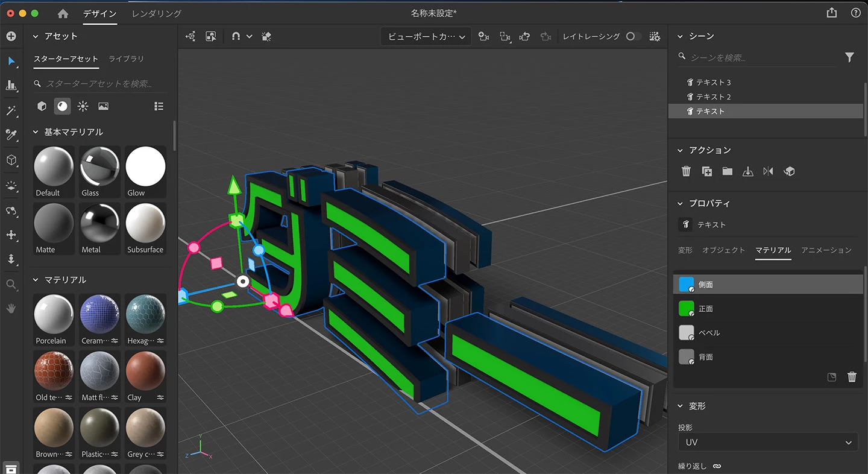Collapse the 変形 section
This screenshot has height=474, width=868.
(x=680, y=406)
